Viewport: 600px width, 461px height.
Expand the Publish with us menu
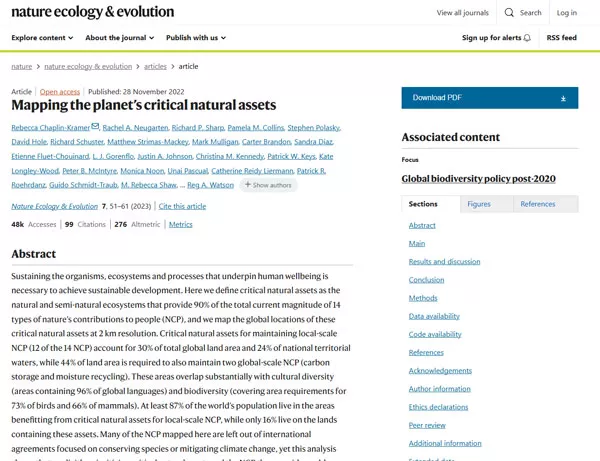pos(195,38)
